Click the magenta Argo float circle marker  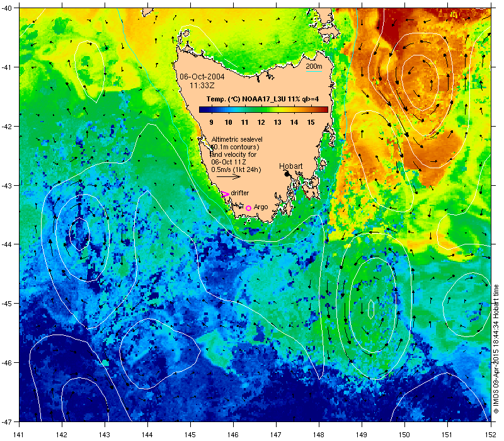[x=248, y=209]
